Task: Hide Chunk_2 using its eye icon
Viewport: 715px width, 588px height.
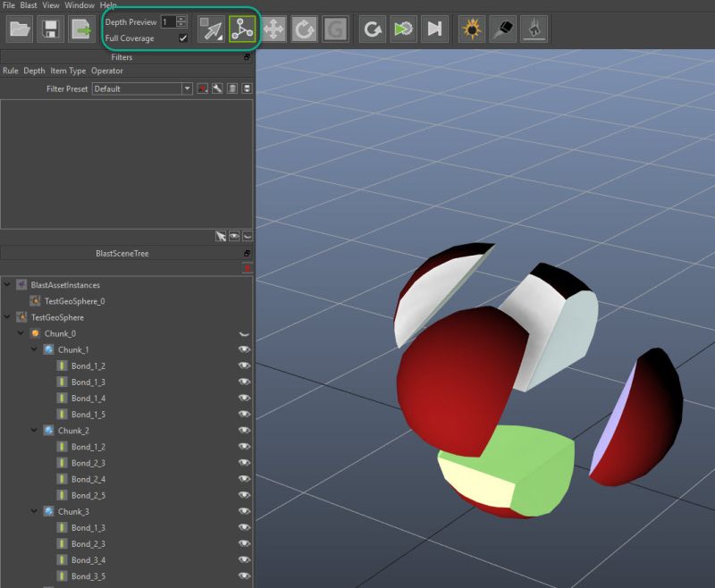Action: coord(244,431)
